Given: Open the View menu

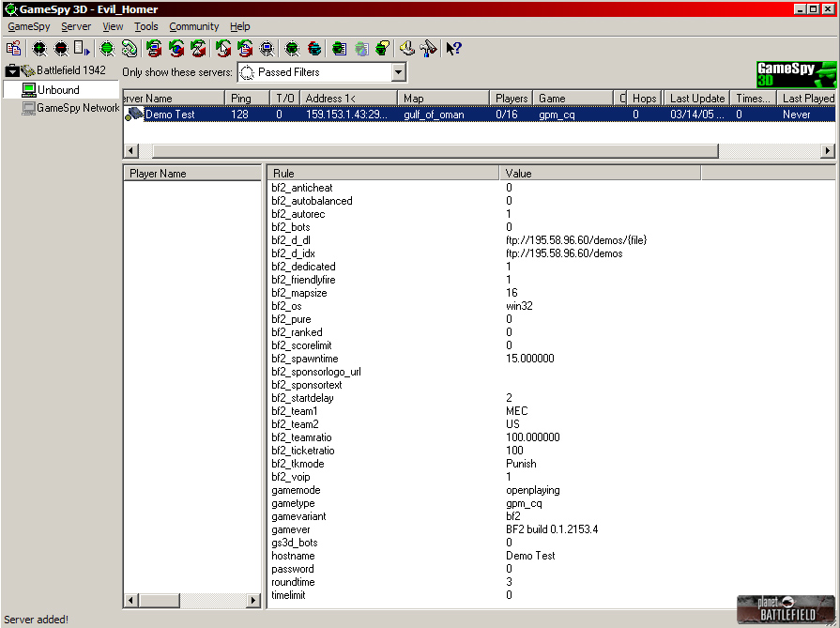Looking at the screenshot, I should click(x=113, y=26).
